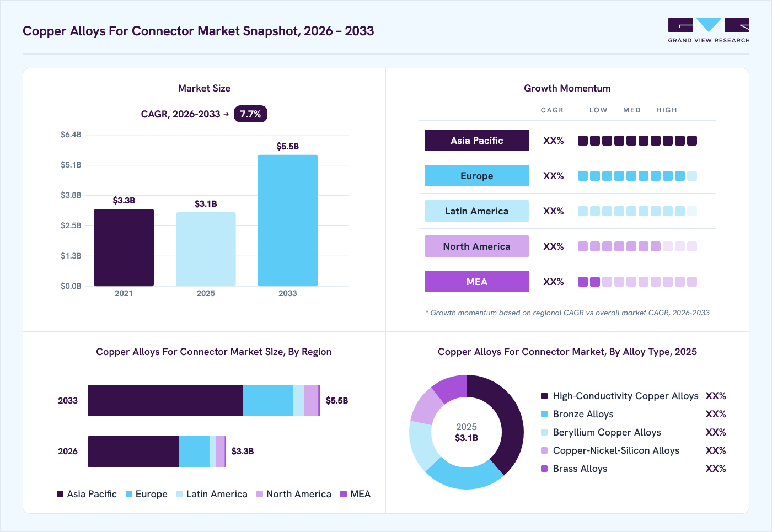Select the blue Europe segment of 2033 bar
The image size is (772, 532).
[x=268, y=400]
